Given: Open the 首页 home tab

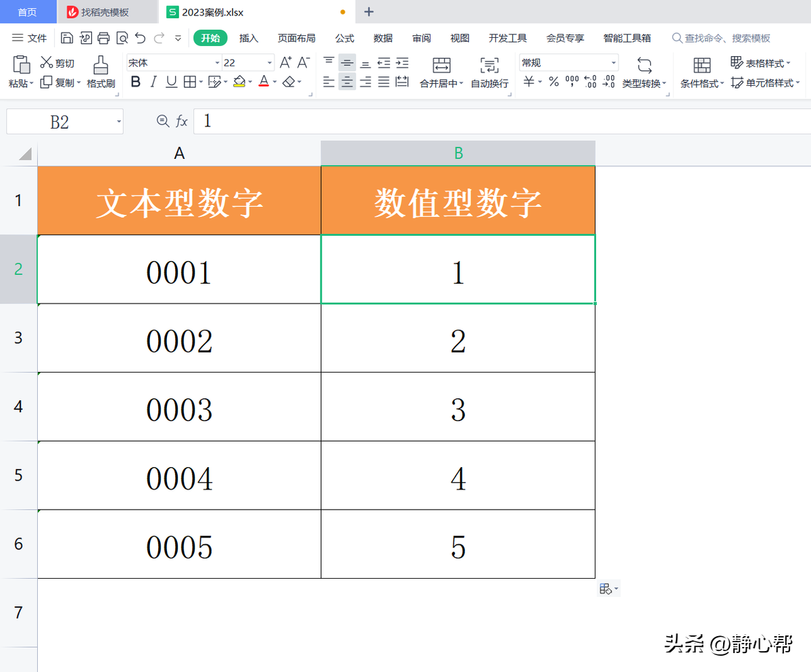Looking at the screenshot, I should point(28,12).
